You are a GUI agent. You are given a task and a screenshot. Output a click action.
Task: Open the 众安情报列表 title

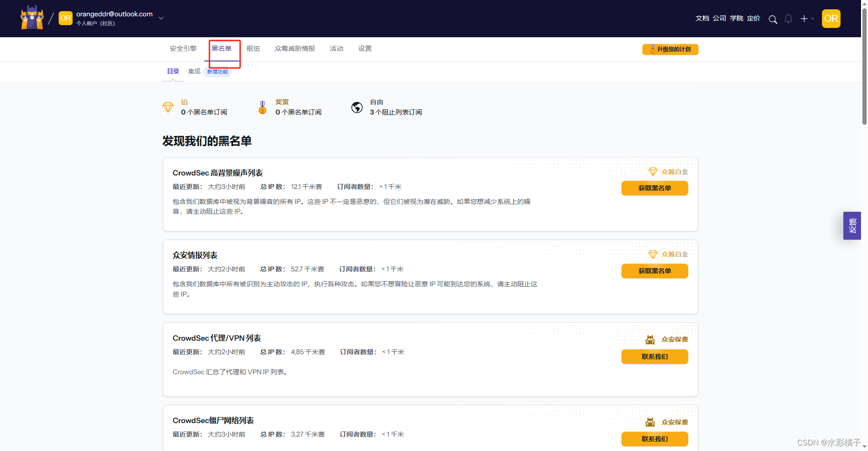coord(195,255)
